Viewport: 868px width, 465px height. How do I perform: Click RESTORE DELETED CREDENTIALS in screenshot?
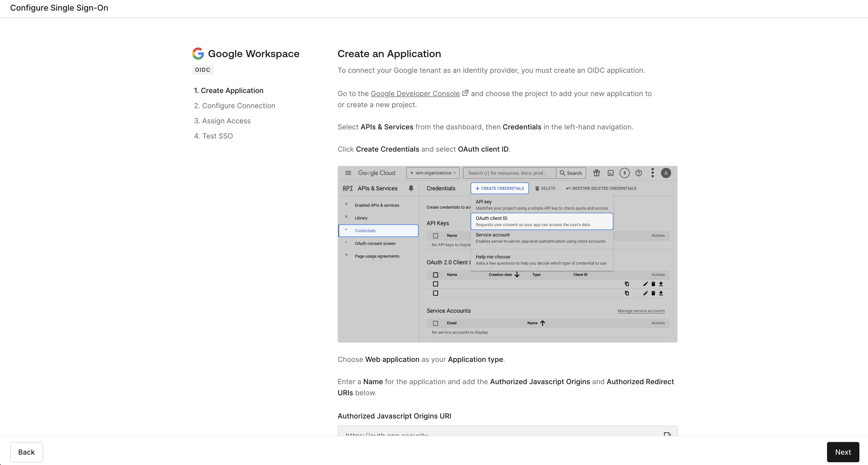601,189
